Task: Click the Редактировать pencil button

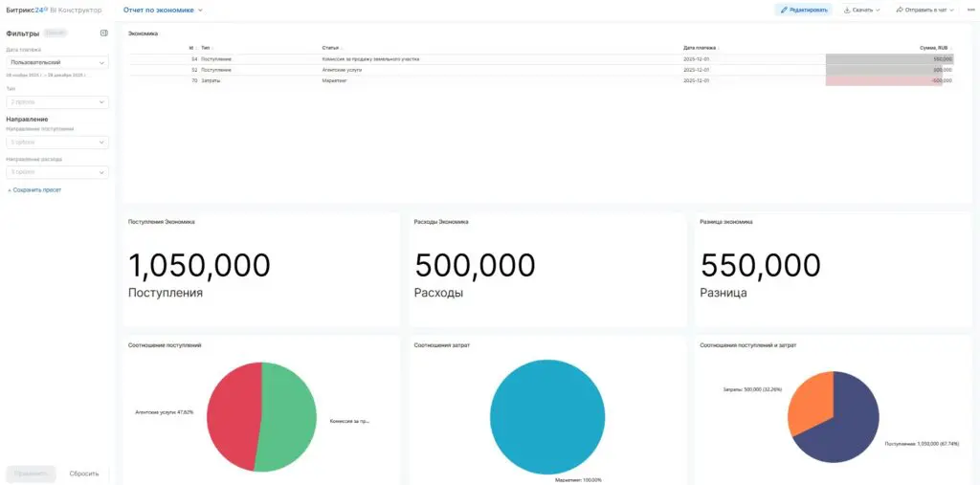Action: 804,10
